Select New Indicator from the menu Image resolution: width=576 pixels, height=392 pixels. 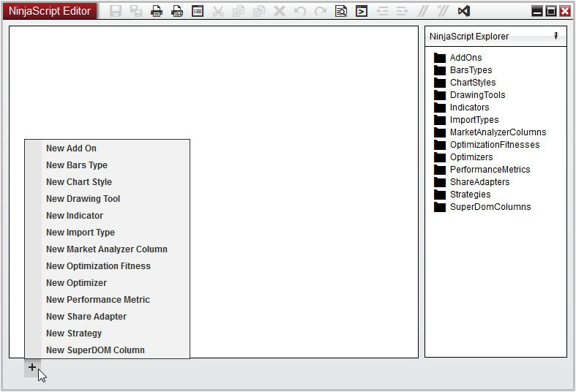coord(75,216)
